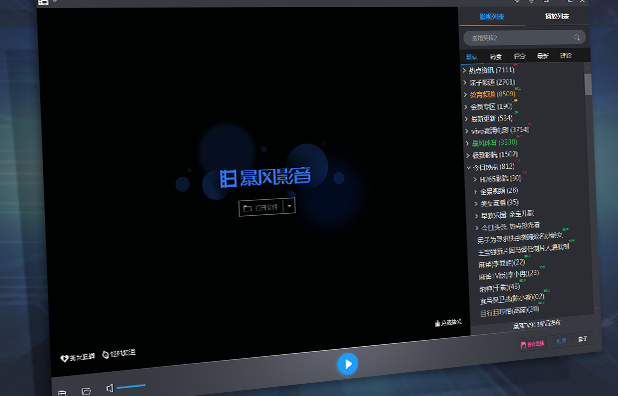This screenshot has width=618, height=396.
Task: Select the list item ending (123)
Action: point(509,275)
